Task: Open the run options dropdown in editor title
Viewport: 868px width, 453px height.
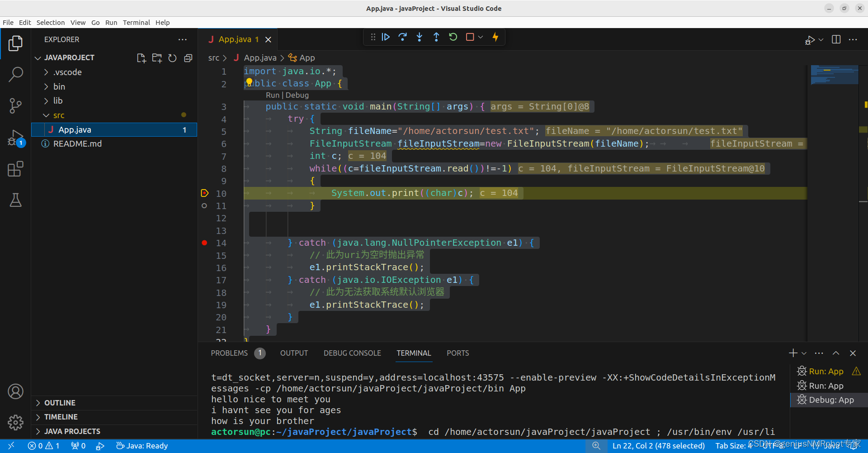Action: [x=821, y=40]
